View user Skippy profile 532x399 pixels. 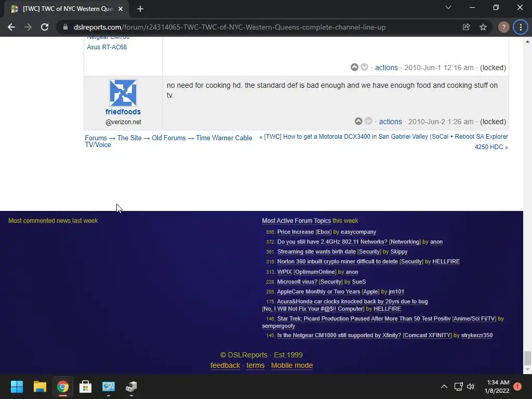point(398,251)
